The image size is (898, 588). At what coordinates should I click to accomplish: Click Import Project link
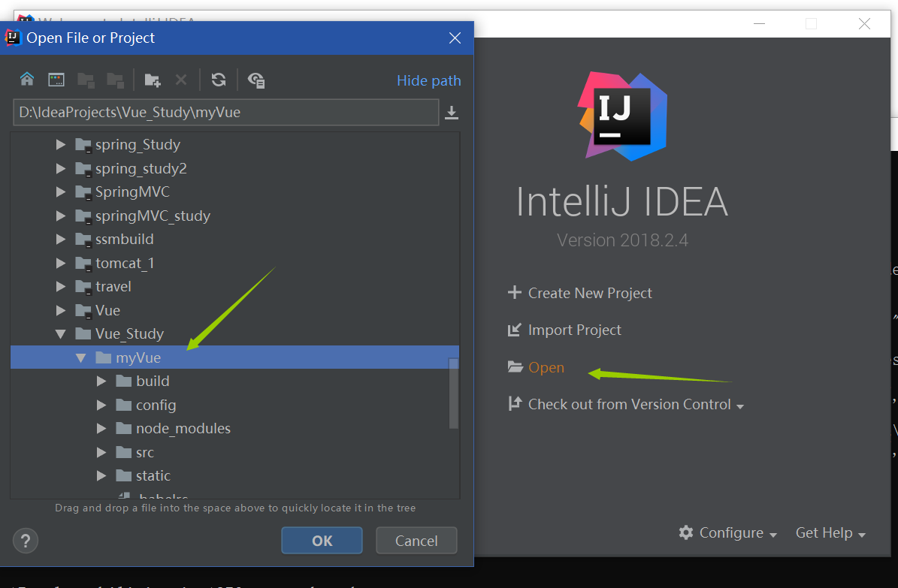click(x=574, y=330)
